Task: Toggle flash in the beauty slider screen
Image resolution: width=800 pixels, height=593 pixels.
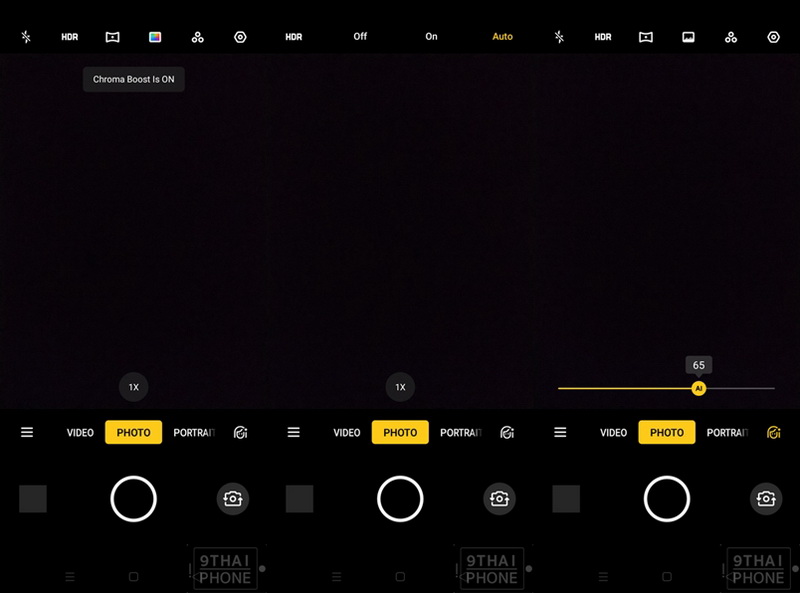Action: pyautogui.click(x=559, y=37)
